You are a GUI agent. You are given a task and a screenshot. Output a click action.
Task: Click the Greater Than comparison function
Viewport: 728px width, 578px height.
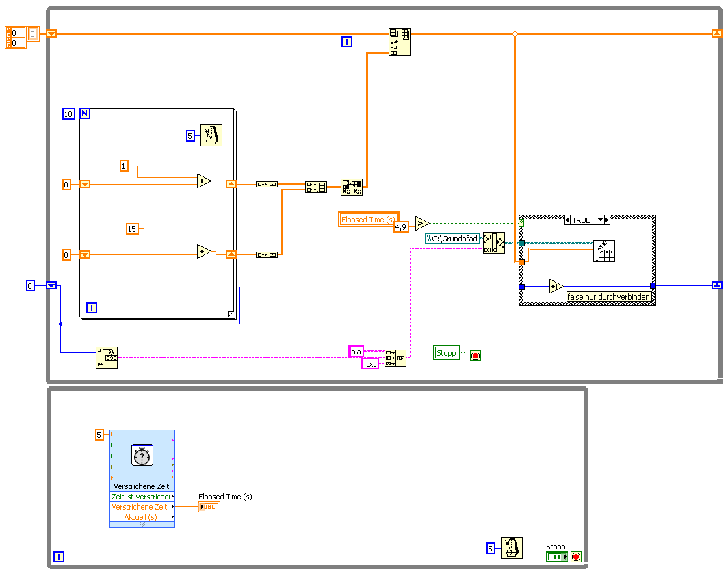421,223
